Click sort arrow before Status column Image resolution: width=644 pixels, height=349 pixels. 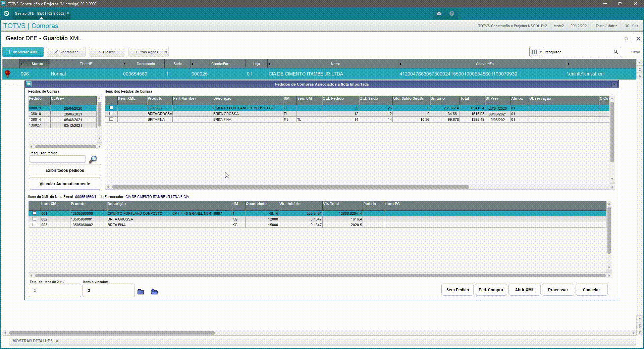point(22,64)
